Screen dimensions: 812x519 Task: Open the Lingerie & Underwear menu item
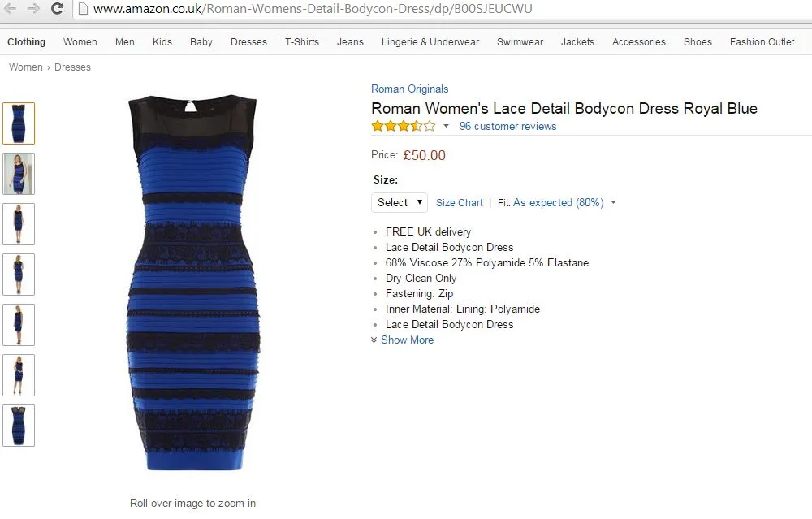pyautogui.click(x=430, y=42)
